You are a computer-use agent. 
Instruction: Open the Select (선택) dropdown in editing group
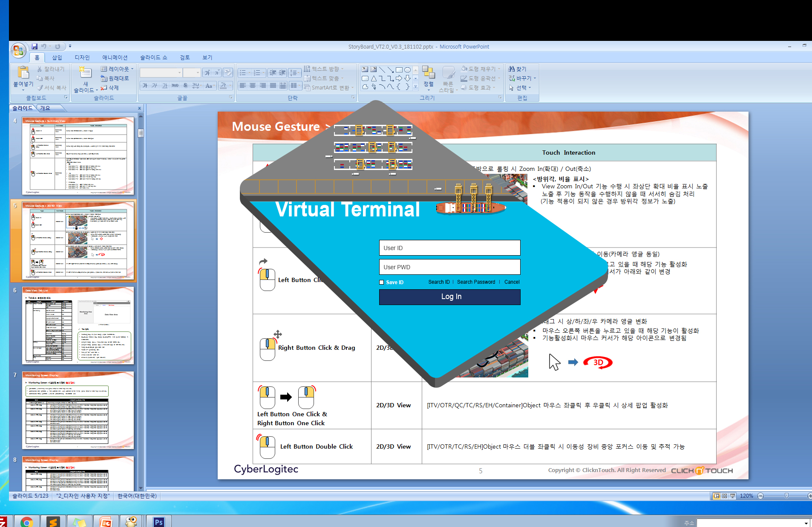[520, 88]
